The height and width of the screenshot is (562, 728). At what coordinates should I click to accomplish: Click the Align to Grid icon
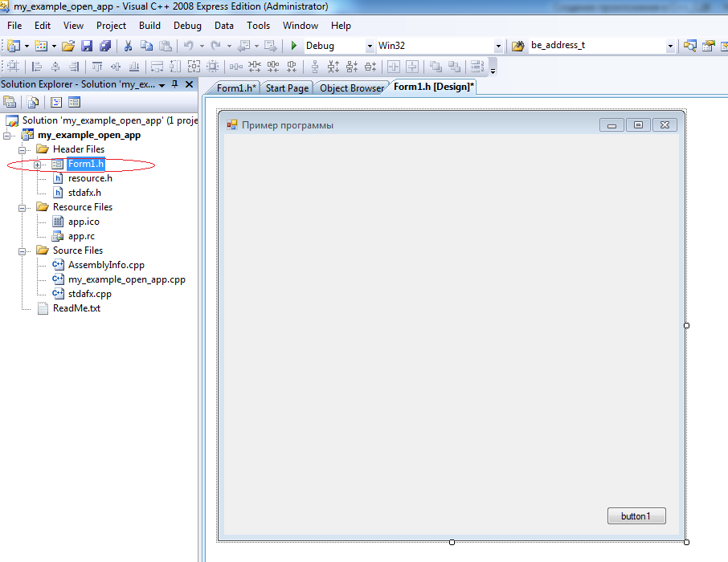tap(13, 67)
